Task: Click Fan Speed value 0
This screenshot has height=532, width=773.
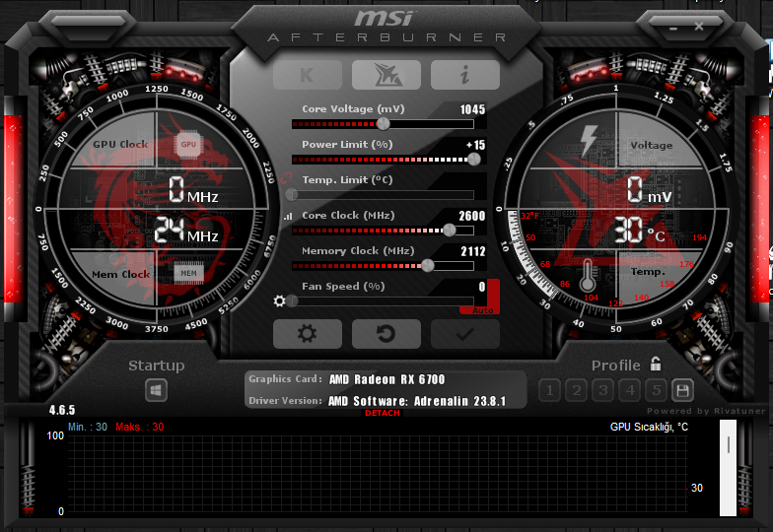Action: [481, 287]
